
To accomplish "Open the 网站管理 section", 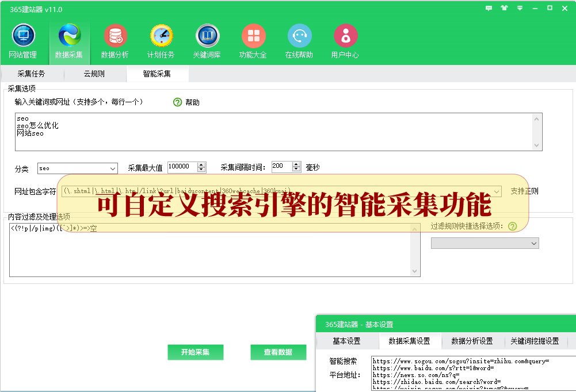I will (x=23, y=41).
